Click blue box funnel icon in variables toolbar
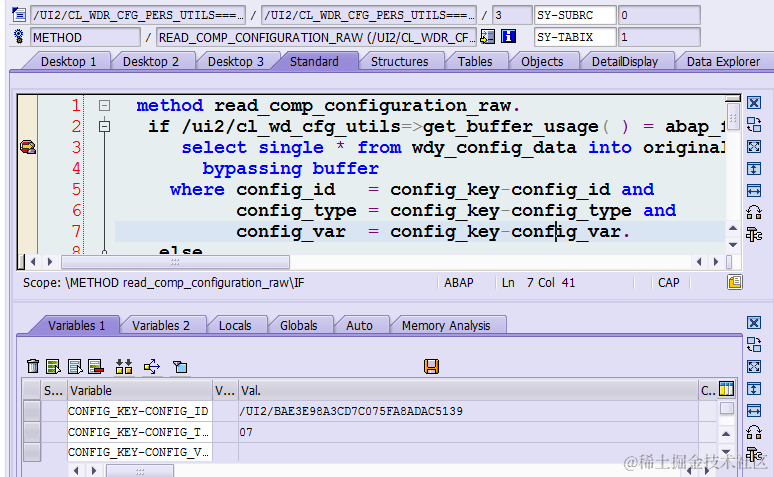This screenshot has height=477, width=774. coord(180,366)
